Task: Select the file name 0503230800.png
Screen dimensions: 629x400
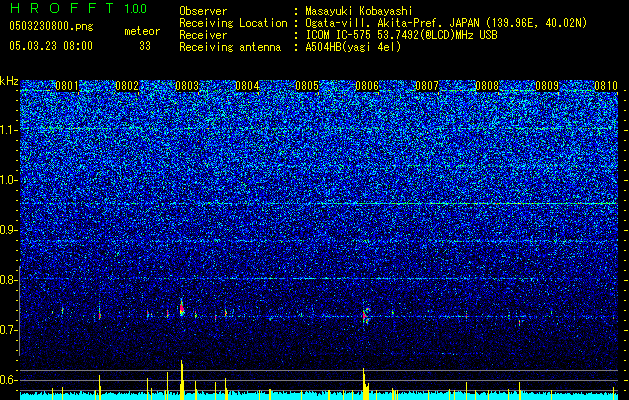Action: click(51, 27)
